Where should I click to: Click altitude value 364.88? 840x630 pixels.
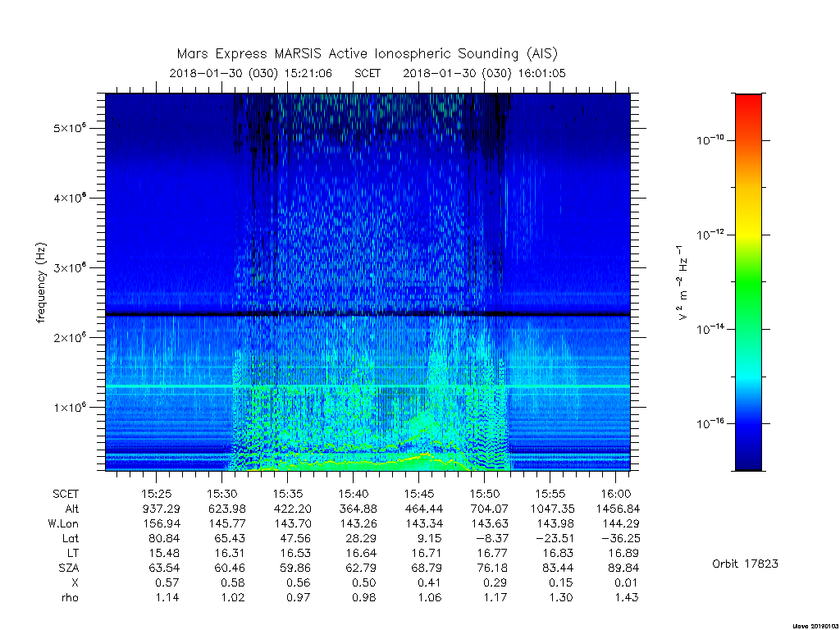click(x=358, y=509)
